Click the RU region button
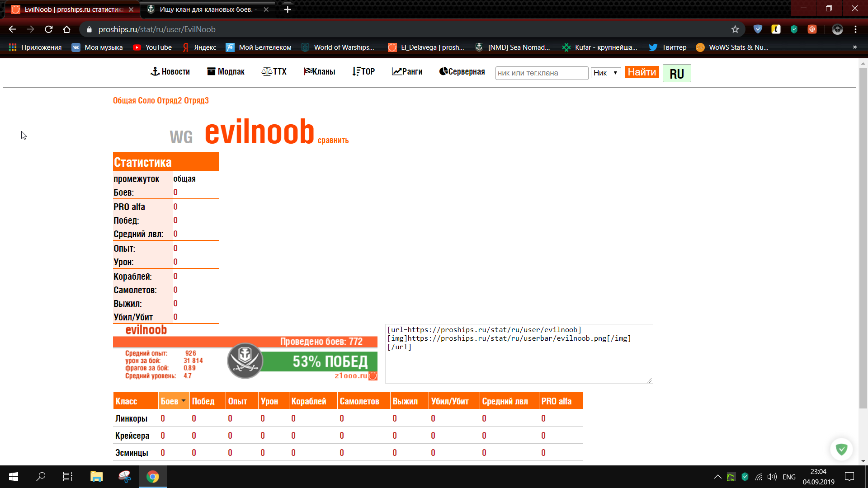 [676, 73]
